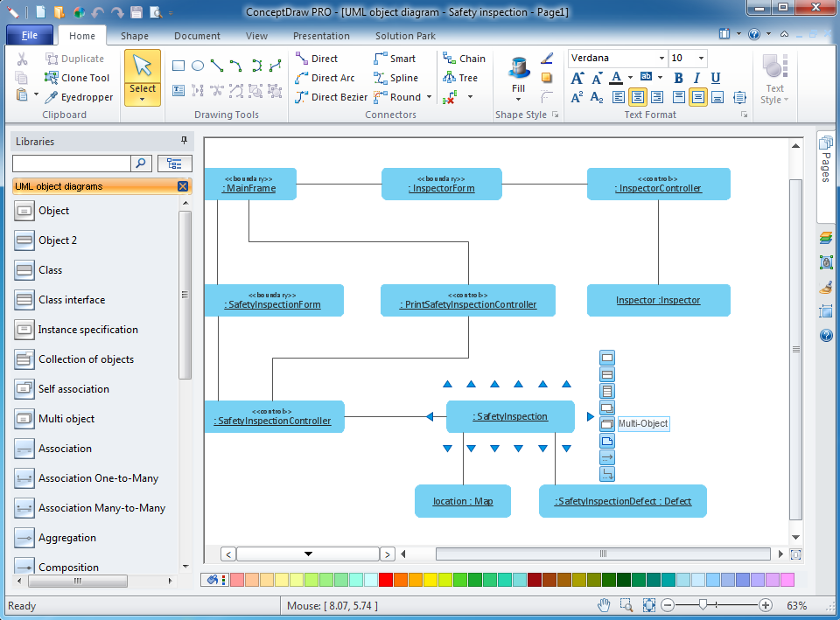
Task: Click the library search magnifier button
Action: point(141,164)
